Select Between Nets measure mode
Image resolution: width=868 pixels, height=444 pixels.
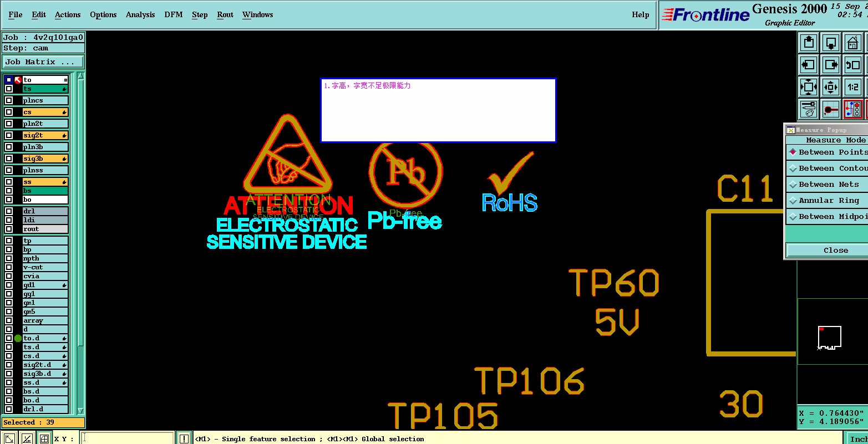pyautogui.click(x=827, y=184)
